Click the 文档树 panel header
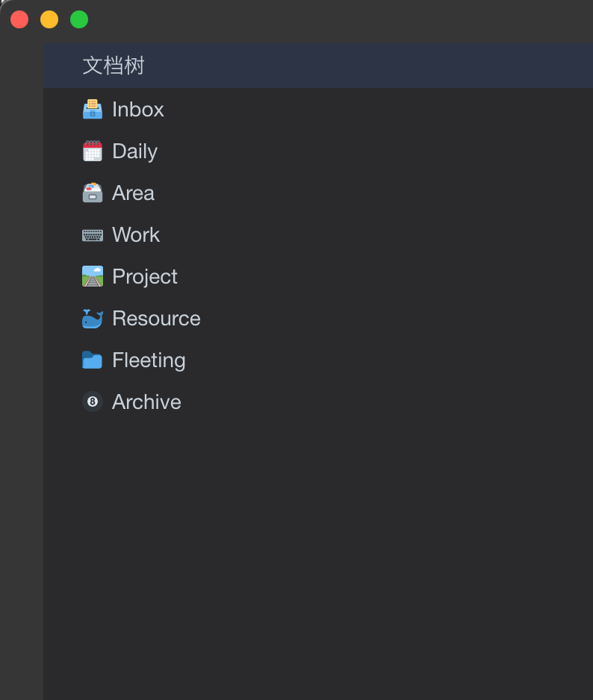Screen dimensions: 593x700 (x=114, y=66)
